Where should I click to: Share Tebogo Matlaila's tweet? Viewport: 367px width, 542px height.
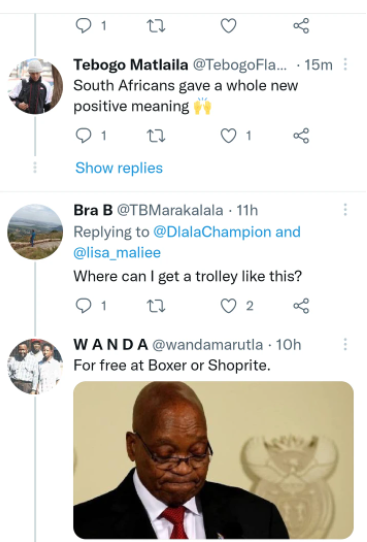point(301,136)
